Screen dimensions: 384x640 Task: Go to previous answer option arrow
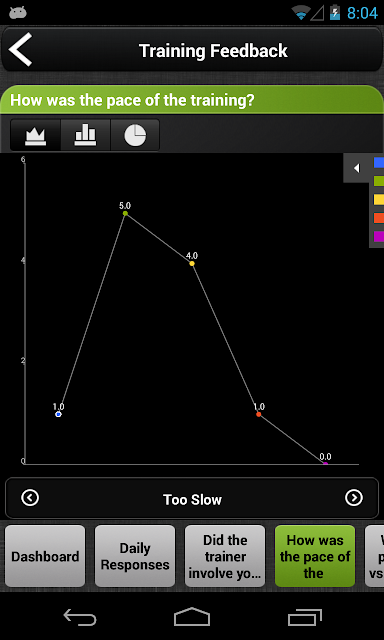click(x=30, y=498)
